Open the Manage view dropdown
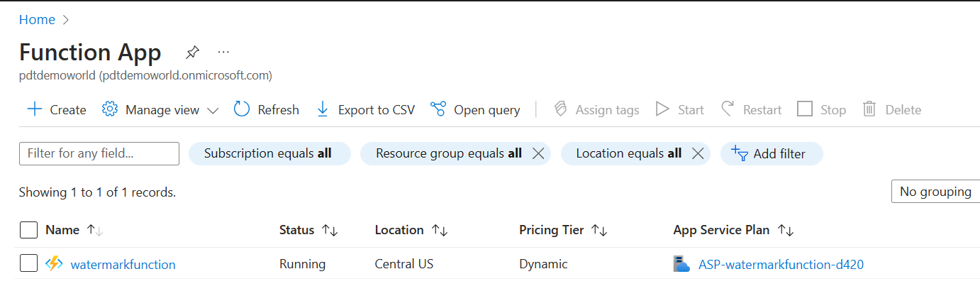Screen dimensions: 980x291 tap(160, 110)
